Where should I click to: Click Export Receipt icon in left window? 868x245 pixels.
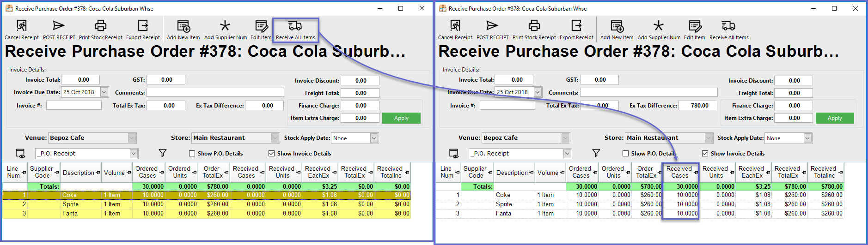click(x=143, y=25)
